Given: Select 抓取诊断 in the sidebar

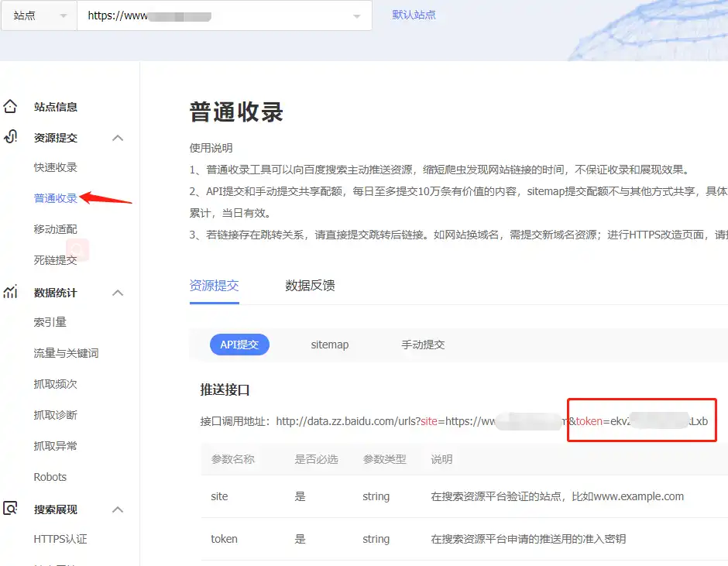Looking at the screenshot, I should 55,415.
